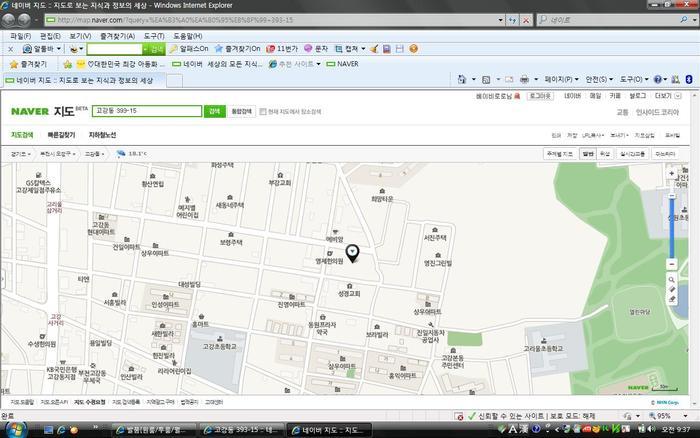Open the 고강동 neighborhood dropdown
700x438 pixels.
click(94, 154)
